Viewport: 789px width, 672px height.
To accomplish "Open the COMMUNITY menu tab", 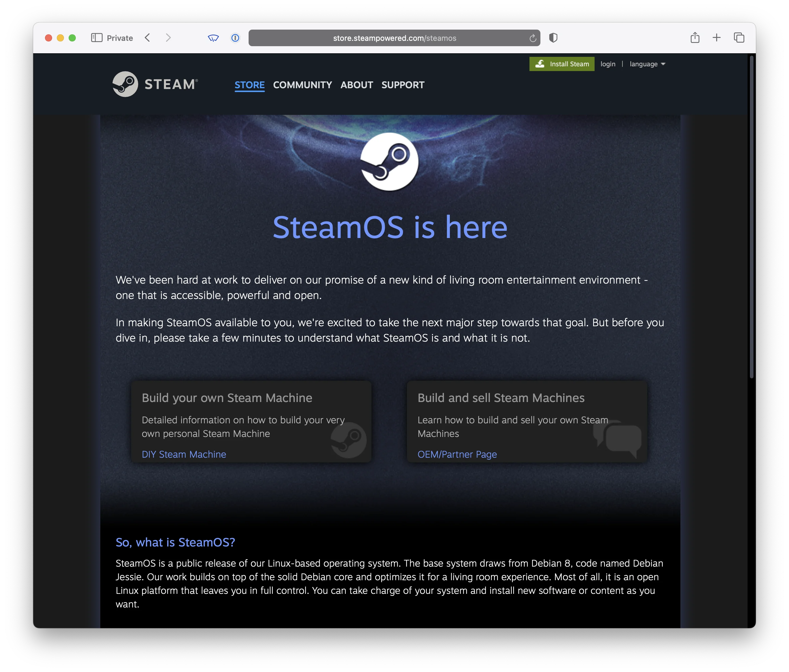I will tap(302, 85).
